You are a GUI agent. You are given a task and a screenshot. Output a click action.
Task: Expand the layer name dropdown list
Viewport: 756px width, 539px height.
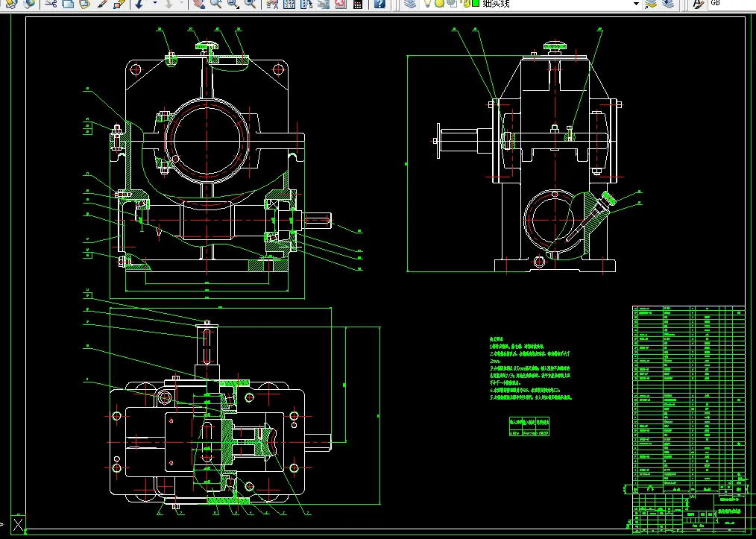click(636, 4)
